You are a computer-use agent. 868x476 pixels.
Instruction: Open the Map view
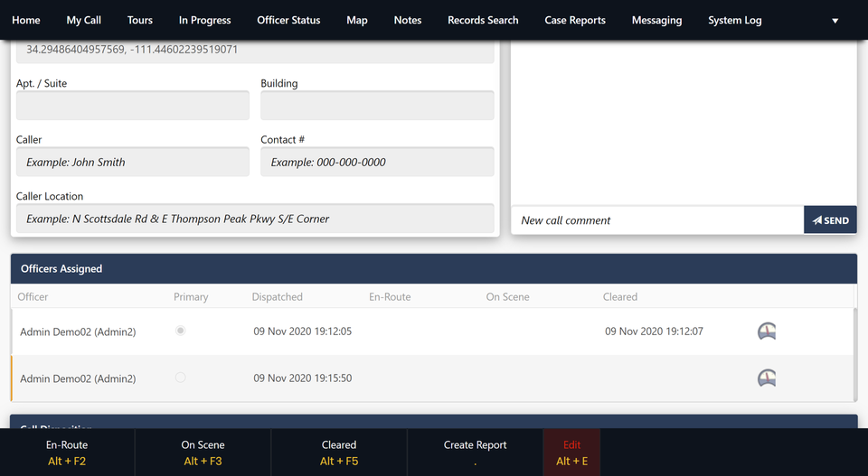coord(357,20)
